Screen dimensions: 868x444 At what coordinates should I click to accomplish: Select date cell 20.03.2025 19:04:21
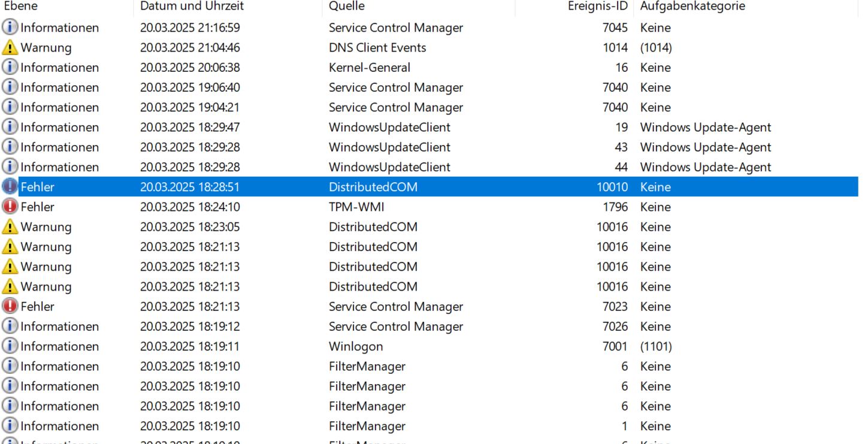tap(190, 107)
